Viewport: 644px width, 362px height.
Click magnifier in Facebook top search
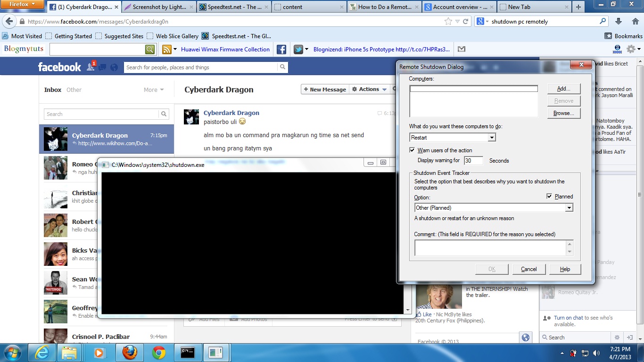(x=282, y=67)
